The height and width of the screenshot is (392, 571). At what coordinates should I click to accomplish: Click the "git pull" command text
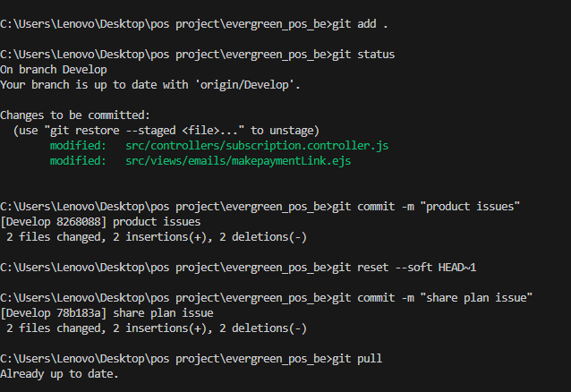tap(357, 359)
